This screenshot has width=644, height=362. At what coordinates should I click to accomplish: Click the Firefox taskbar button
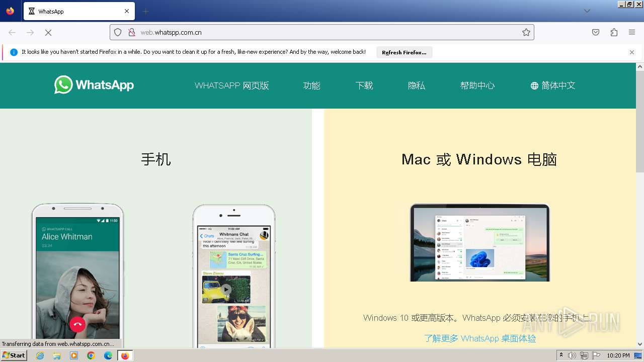pyautogui.click(x=125, y=355)
